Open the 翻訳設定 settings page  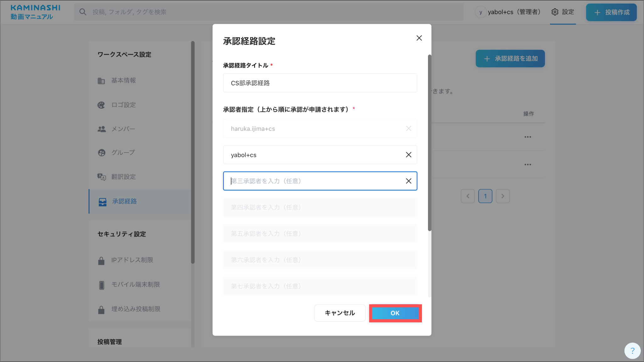click(124, 177)
